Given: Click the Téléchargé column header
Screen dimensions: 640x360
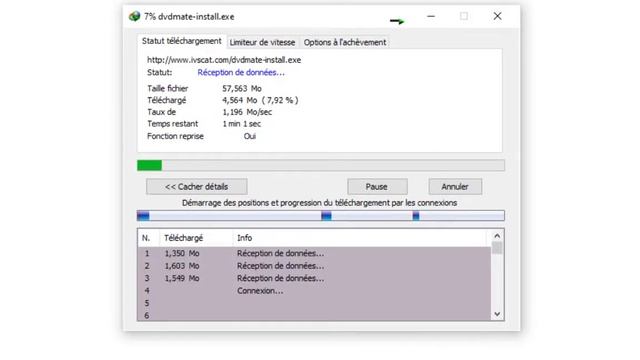Looking at the screenshot, I should (196, 238).
